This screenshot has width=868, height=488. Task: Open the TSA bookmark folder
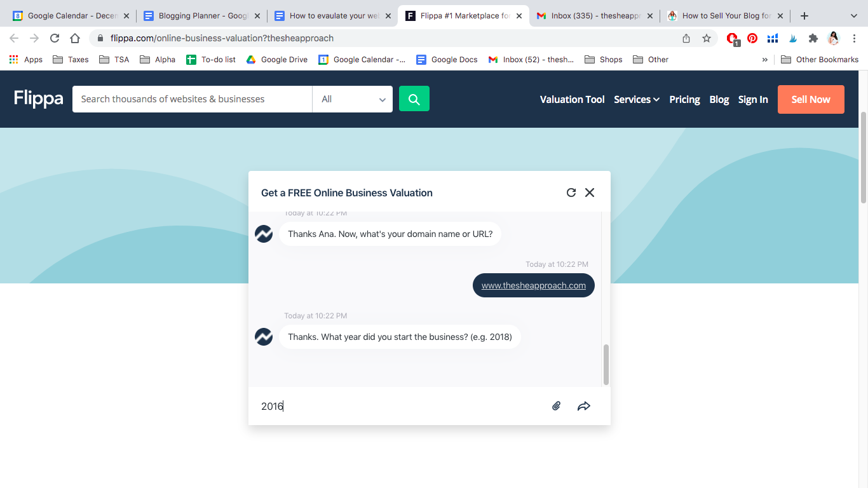coord(114,60)
